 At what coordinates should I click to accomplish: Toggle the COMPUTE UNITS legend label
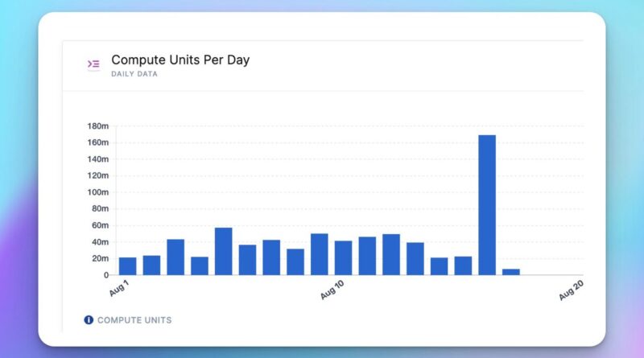coord(134,320)
